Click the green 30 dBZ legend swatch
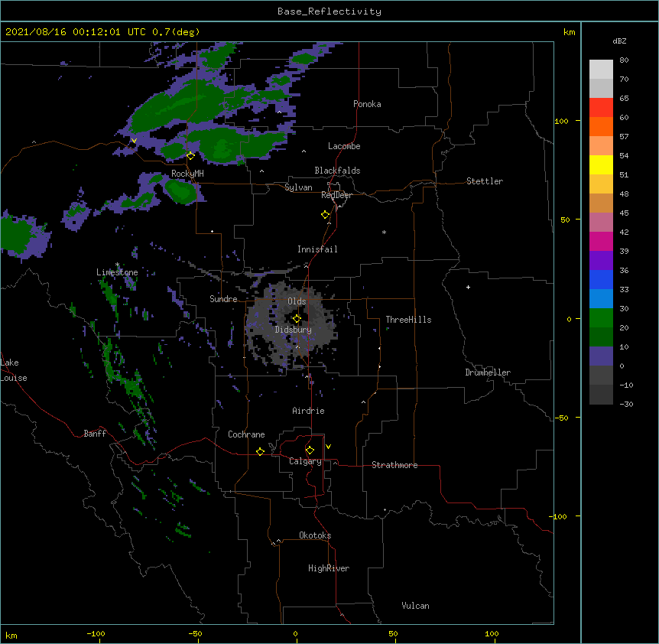This screenshot has width=659, height=644. tap(601, 318)
